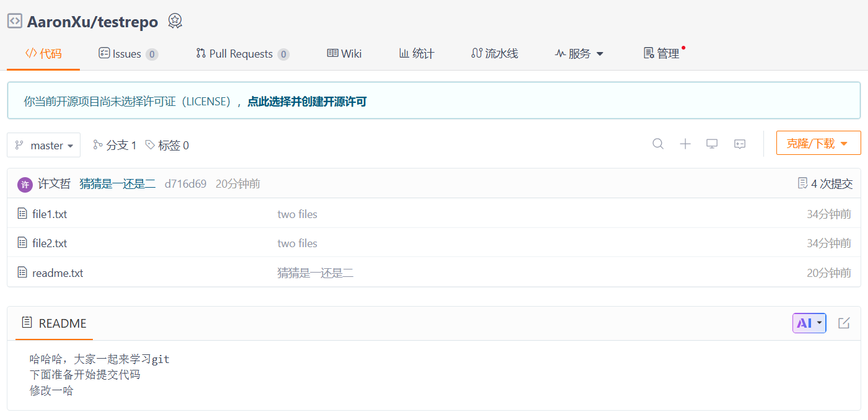Switch to the Issues tab

pyautogui.click(x=128, y=54)
